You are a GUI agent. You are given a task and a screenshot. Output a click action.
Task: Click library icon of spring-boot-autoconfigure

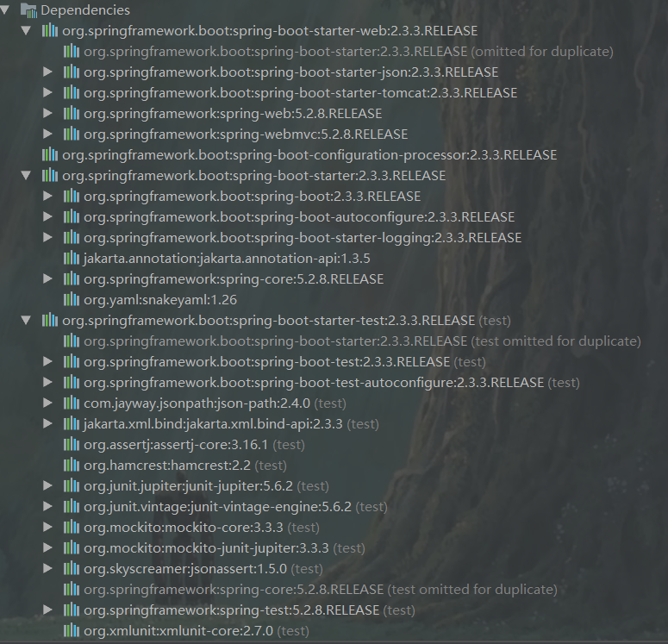pos(72,216)
